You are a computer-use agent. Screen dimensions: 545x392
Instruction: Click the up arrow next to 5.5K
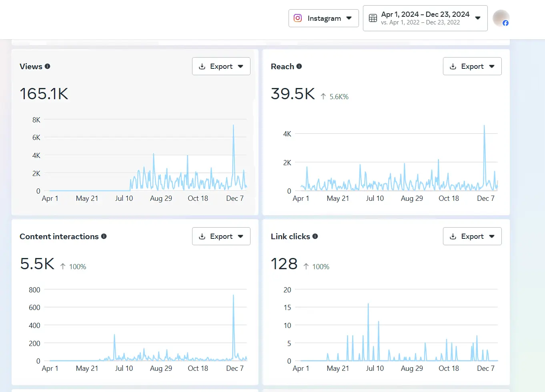pyautogui.click(x=63, y=266)
